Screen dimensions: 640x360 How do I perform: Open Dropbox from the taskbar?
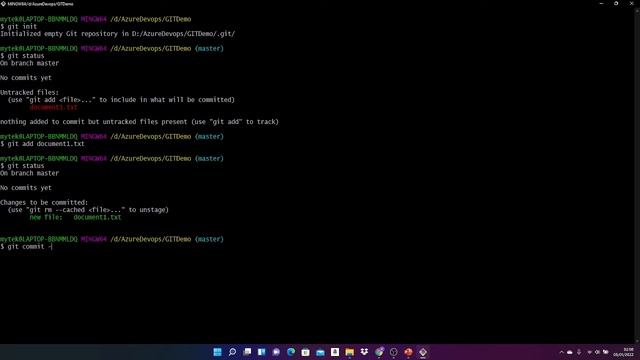point(364,352)
